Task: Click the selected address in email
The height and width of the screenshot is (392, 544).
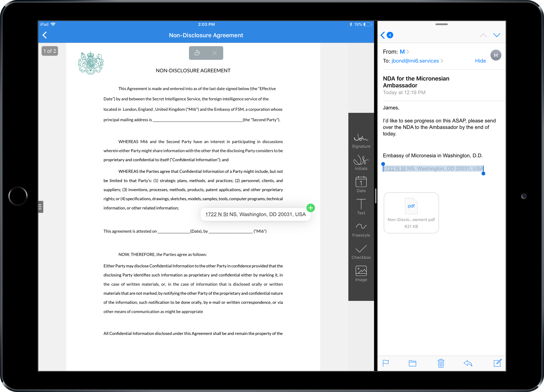Action: point(433,168)
